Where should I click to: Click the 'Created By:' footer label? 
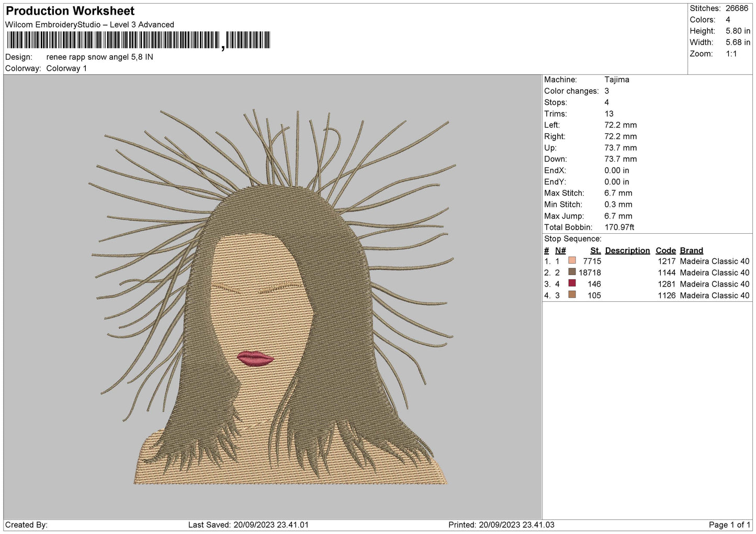coord(26,525)
